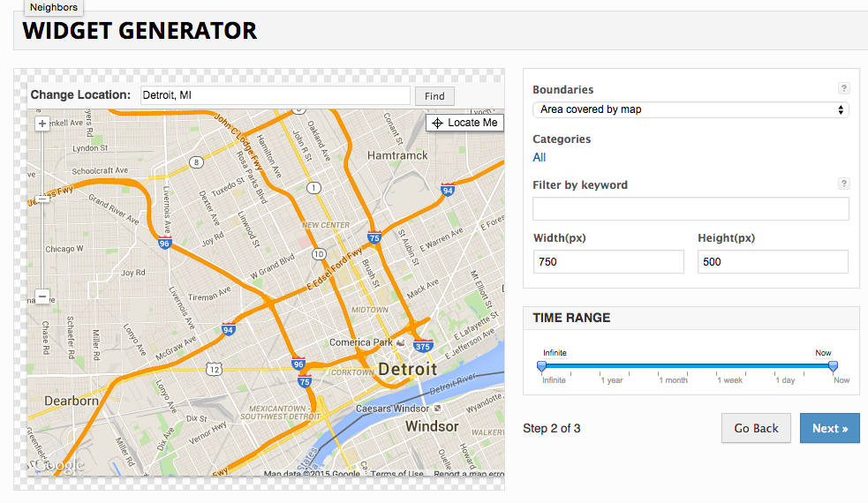
Task: Click the Locate Me button
Action: 465,123
